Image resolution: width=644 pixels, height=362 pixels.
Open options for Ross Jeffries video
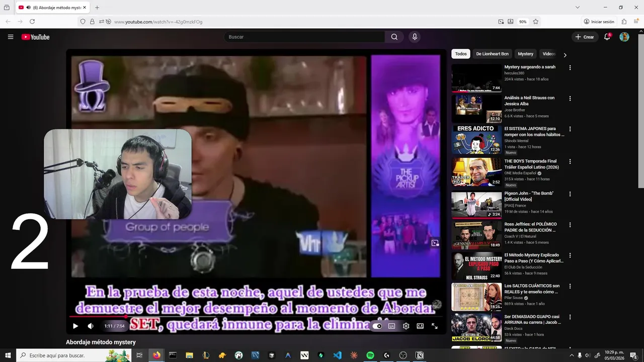[570, 225]
